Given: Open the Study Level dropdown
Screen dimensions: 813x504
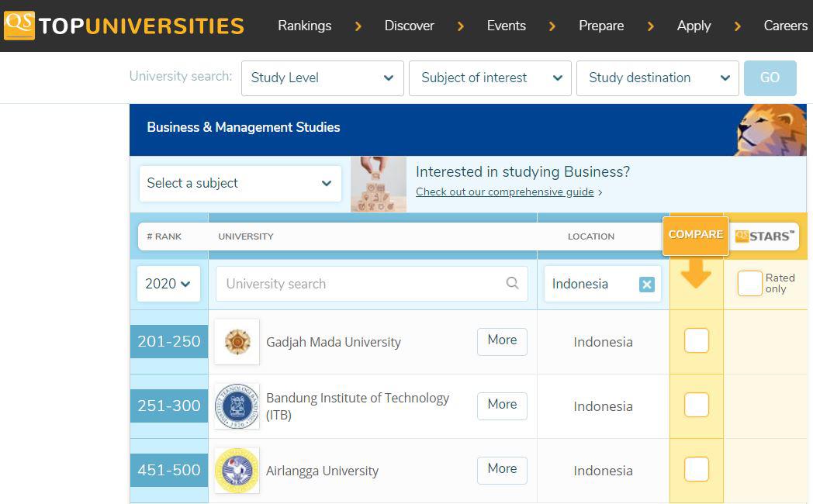Looking at the screenshot, I should (322, 78).
